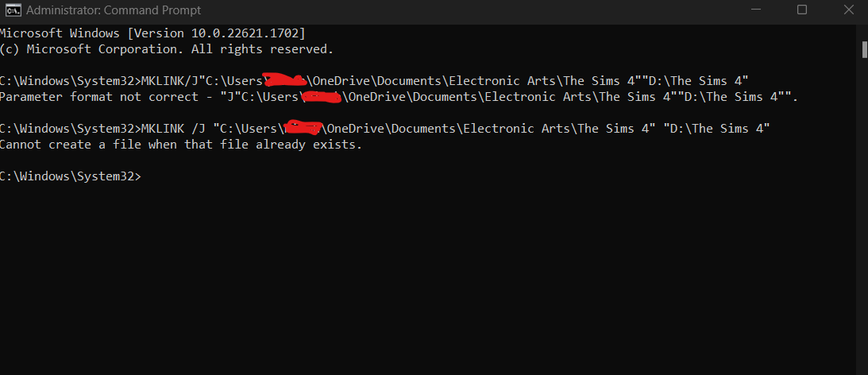Click the Command Prompt icon in title bar

pyautogui.click(x=13, y=10)
